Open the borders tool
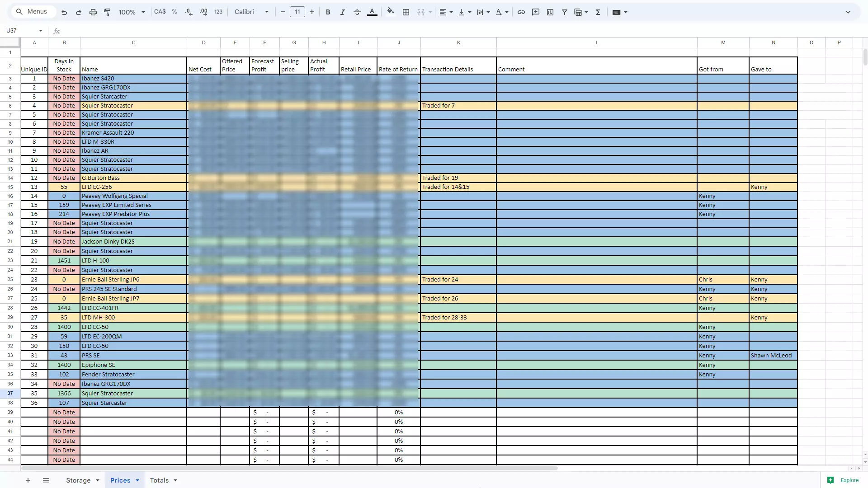Screen dimensions: 868x488 click(406, 12)
